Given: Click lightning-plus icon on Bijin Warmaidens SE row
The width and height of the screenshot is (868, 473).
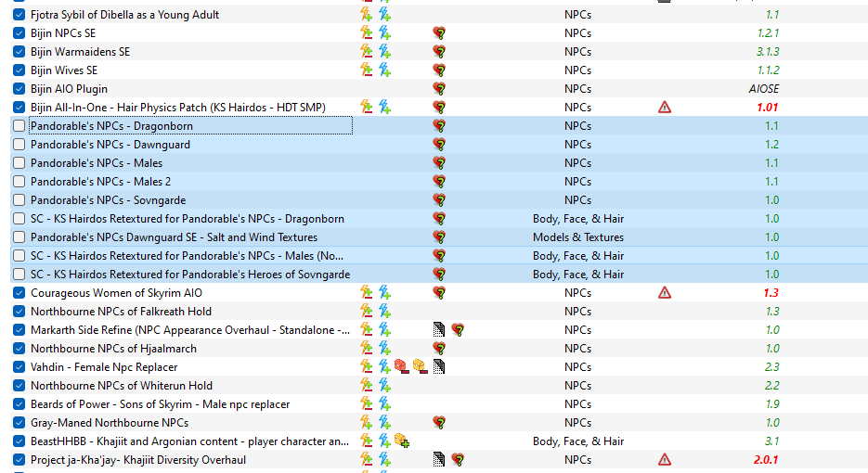Looking at the screenshot, I should click(384, 51).
